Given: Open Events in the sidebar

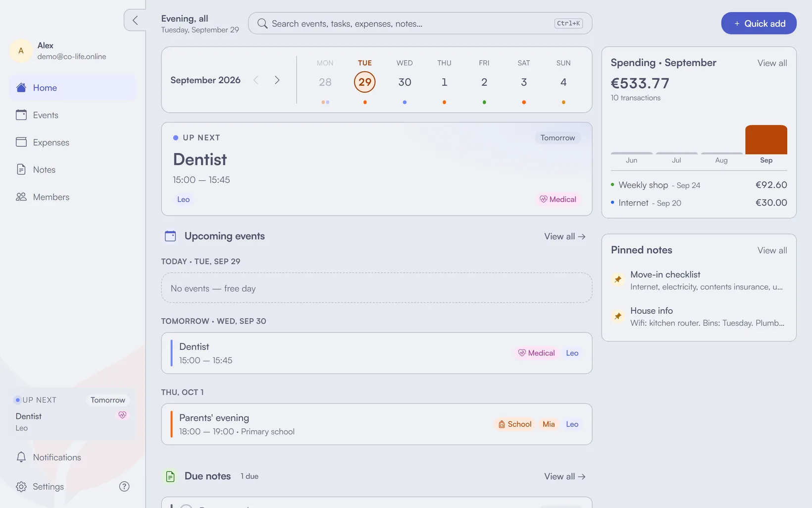Looking at the screenshot, I should click(x=72, y=115).
